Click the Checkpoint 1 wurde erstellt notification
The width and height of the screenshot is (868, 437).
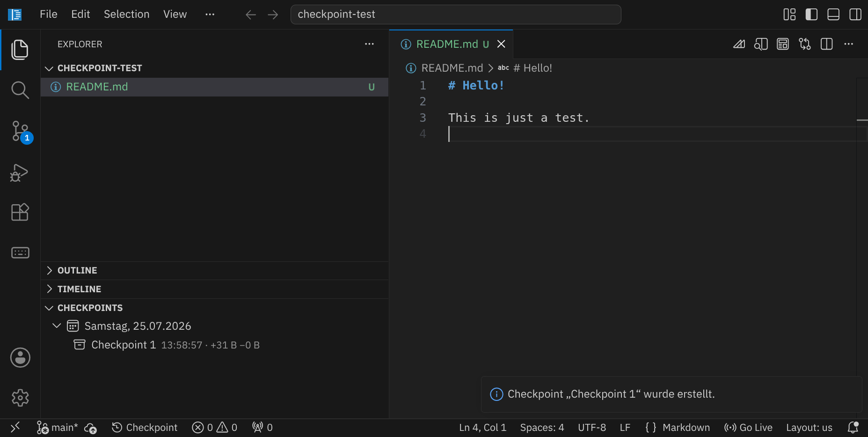[671, 394]
